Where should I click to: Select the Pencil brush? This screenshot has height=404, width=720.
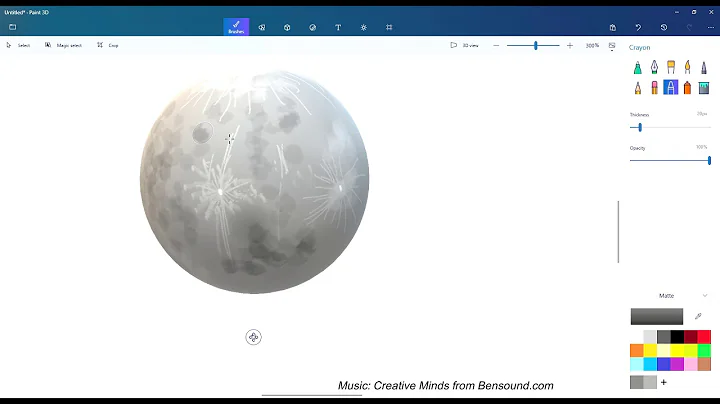(x=638, y=87)
